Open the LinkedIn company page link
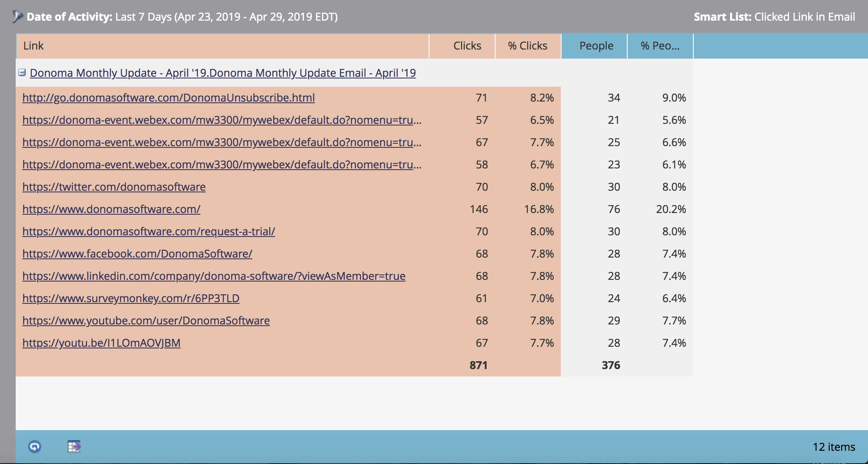Viewport: 868px width, 464px height. point(214,276)
